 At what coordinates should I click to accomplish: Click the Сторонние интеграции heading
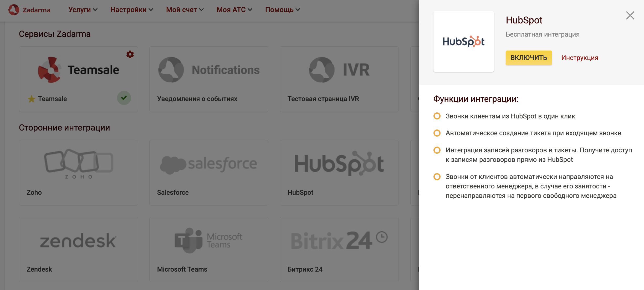coord(64,128)
